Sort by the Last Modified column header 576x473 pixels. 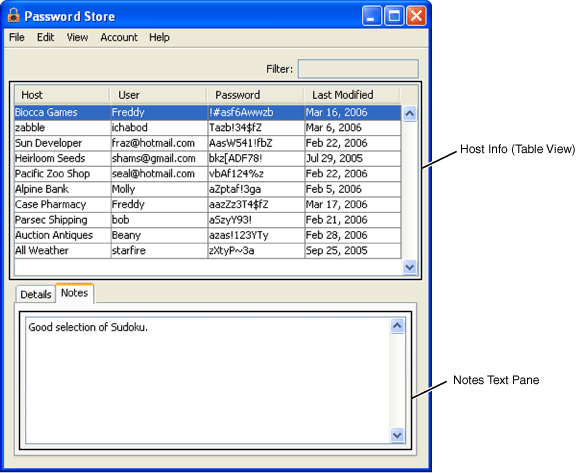pos(352,95)
